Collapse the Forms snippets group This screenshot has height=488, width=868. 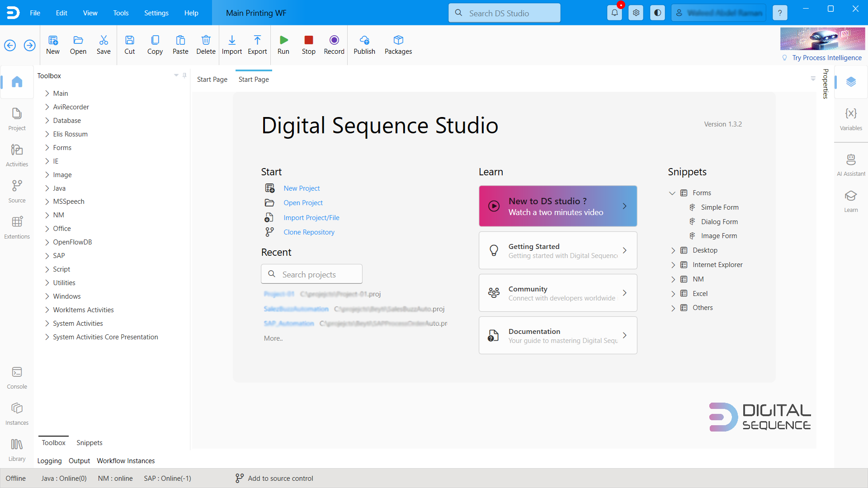point(672,193)
